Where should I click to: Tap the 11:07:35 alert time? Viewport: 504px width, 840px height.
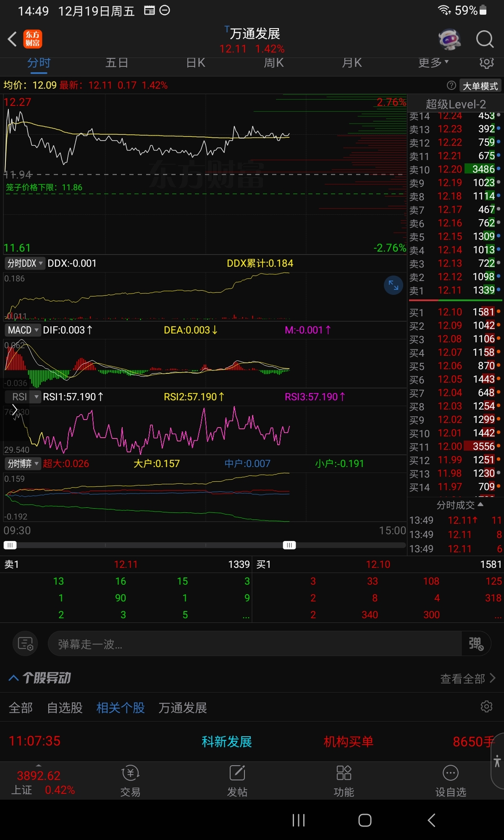tap(34, 741)
